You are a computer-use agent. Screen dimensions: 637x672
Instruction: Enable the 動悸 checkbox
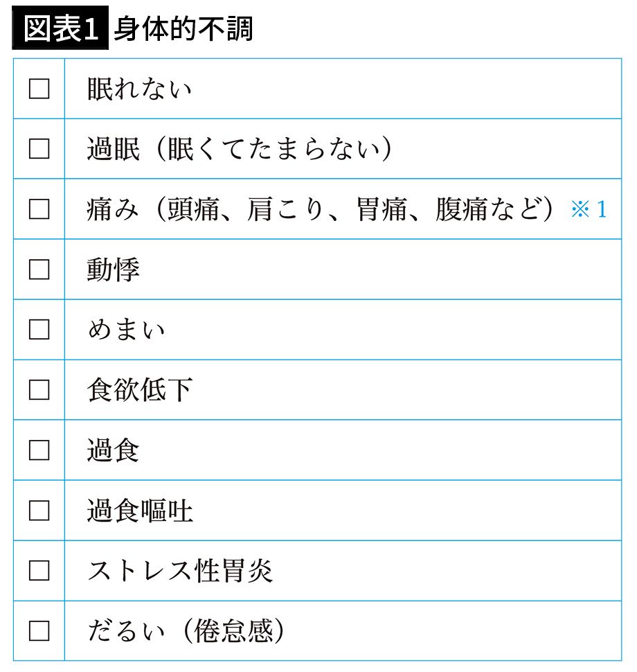coord(39,269)
